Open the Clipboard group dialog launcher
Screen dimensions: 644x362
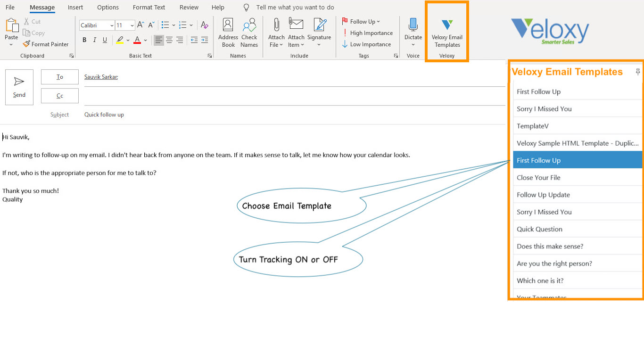72,56
